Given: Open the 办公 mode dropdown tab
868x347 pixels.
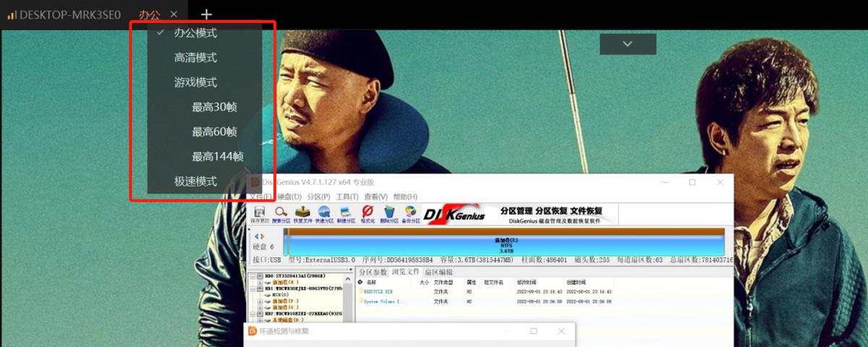Looking at the screenshot, I should pos(150,14).
